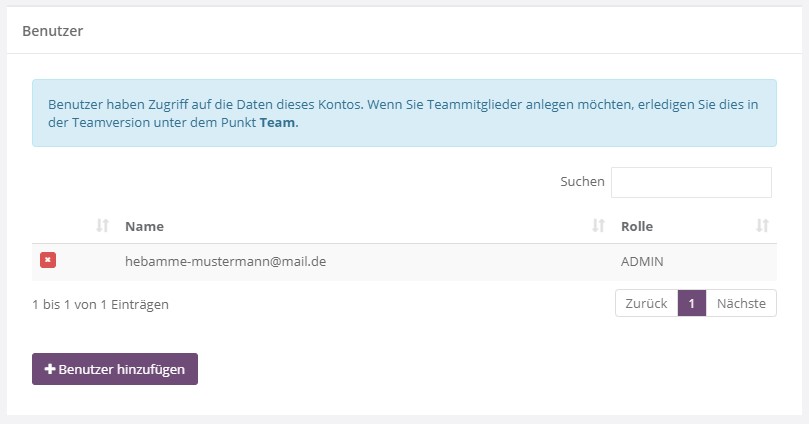
Task: Click the bold Team word in notice
Action: 279,123
